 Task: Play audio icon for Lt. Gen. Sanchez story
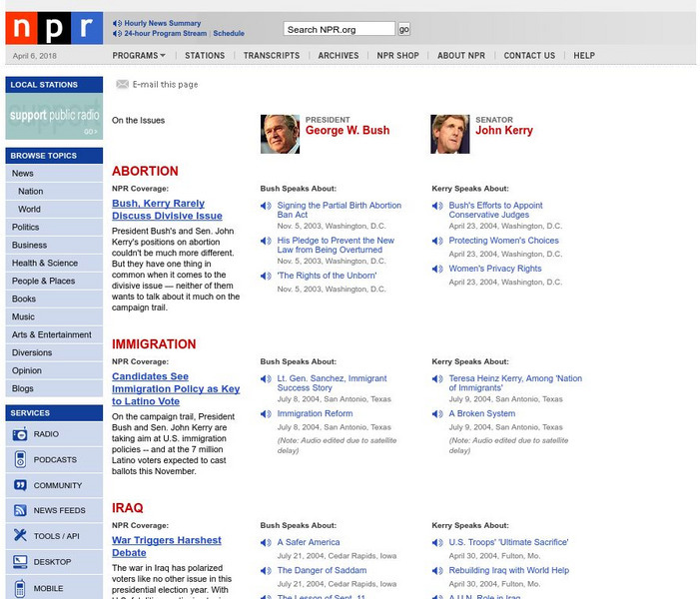266,379
